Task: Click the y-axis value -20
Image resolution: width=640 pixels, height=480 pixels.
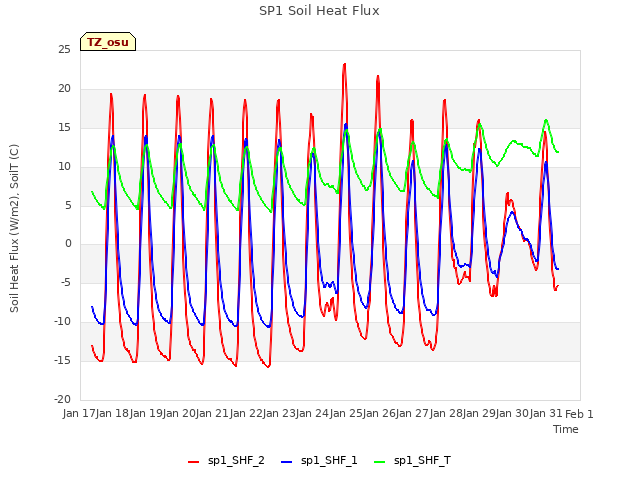Action: click(63, 400)
